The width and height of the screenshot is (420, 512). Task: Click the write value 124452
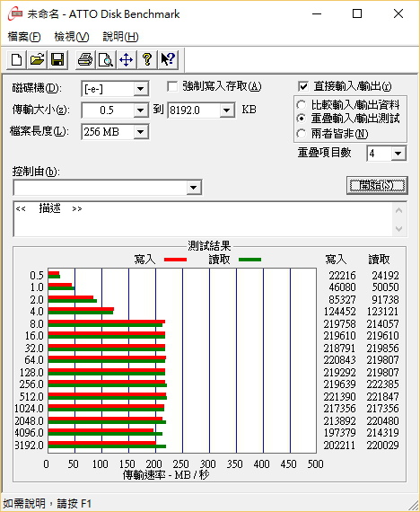(x=339, y=312)
